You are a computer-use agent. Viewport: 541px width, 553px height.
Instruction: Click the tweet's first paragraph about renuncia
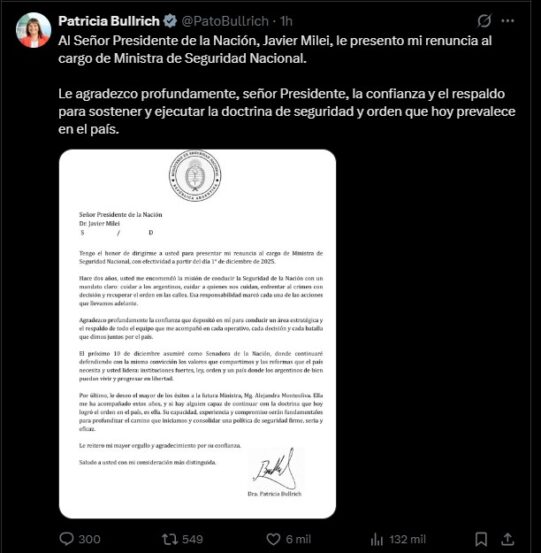tap(275, 49)
